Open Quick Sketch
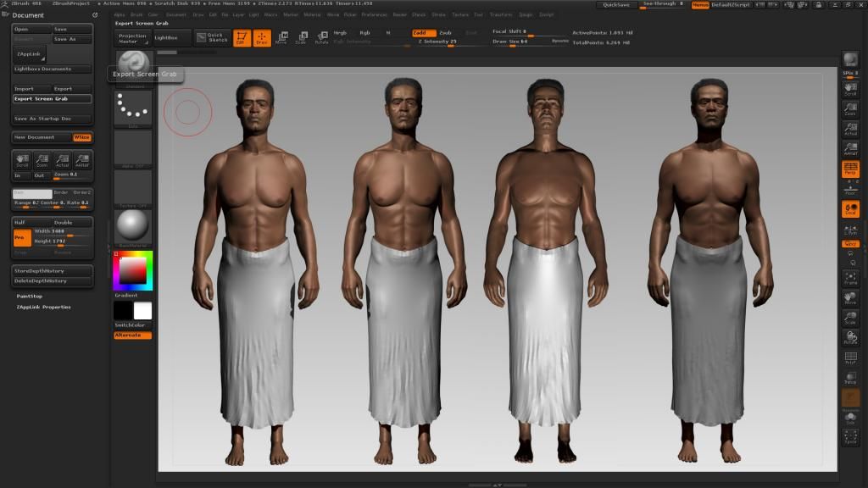Screen dimensions: 868x488 pos(212,37)
